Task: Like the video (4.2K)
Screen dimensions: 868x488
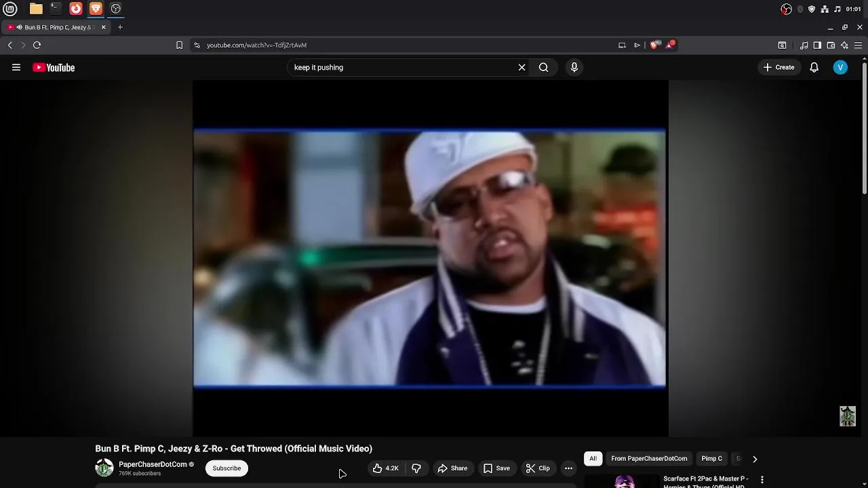Action: click(x=386, y=468)
